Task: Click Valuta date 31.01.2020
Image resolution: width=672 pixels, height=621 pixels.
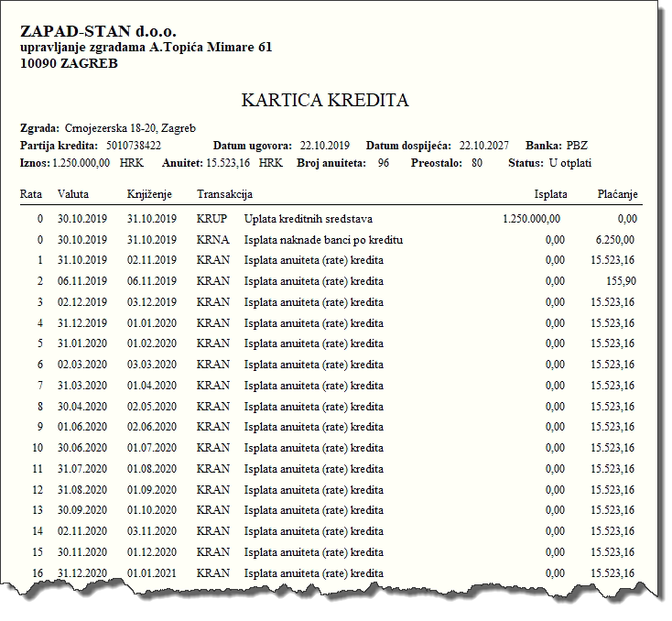Action: (x=82, y=343)
